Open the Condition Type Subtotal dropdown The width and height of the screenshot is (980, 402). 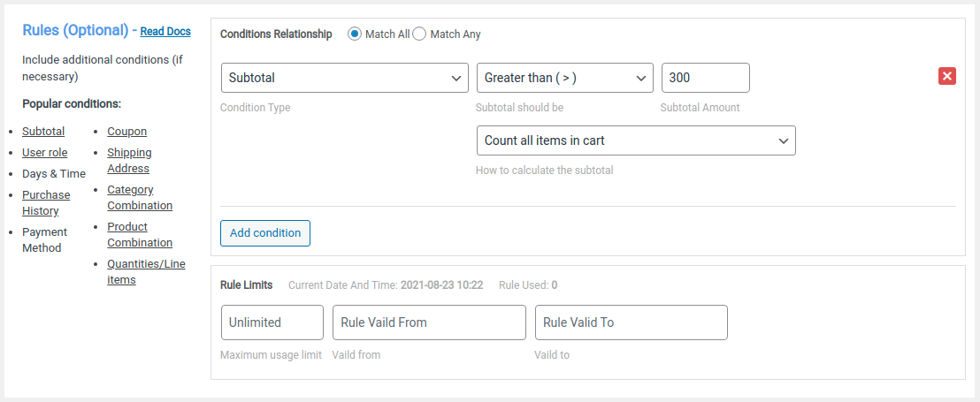point(344,78)
